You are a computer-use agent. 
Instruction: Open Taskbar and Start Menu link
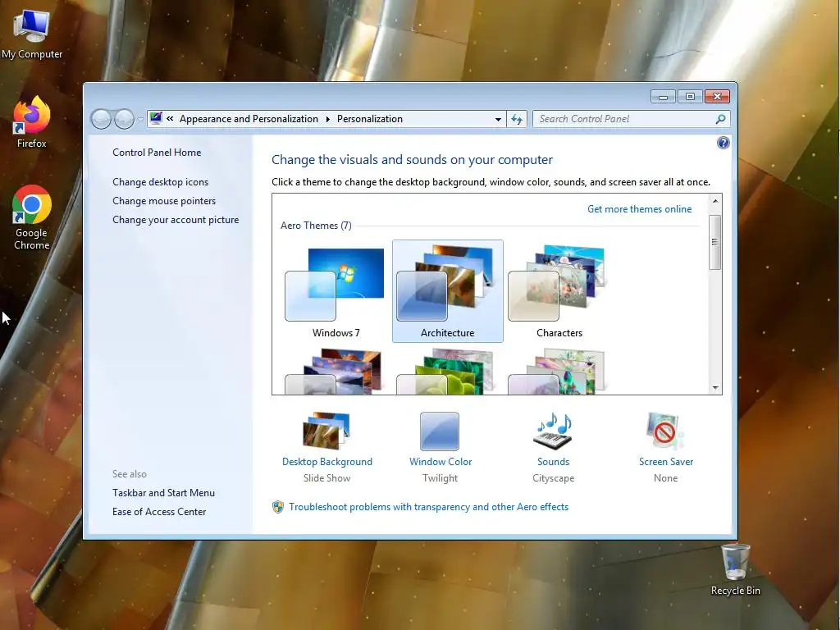[163, 493]
